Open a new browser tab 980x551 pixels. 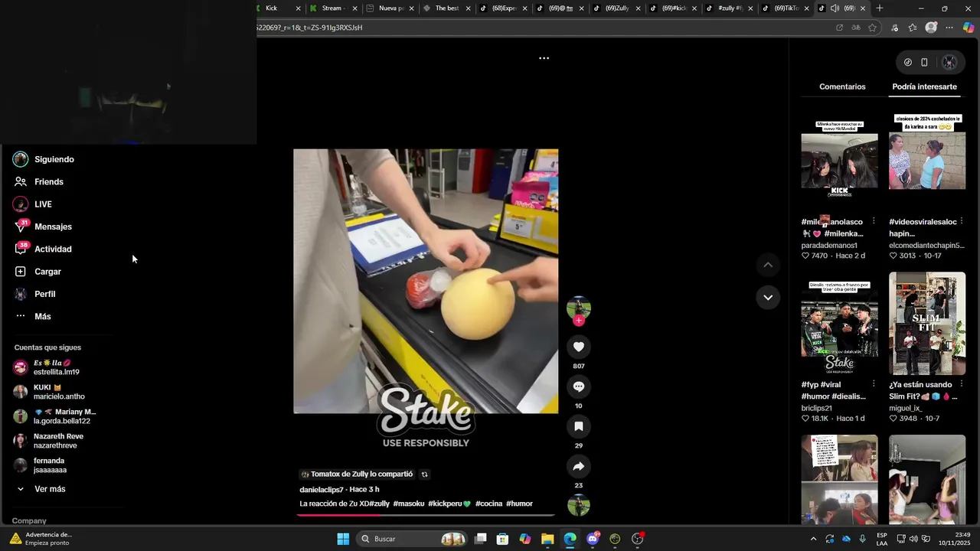tap(880, 8)
